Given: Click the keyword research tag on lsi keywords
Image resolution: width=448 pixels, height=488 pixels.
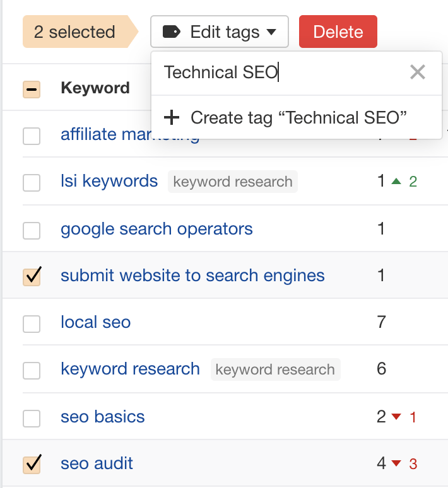Looking at the screenshot, I should click(233, 182).
